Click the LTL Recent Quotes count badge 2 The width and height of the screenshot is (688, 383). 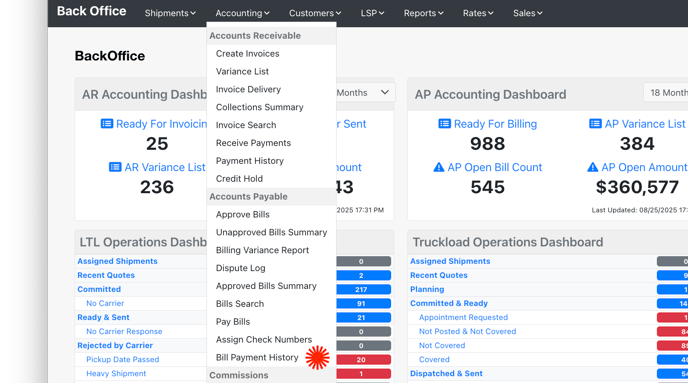click(363, 276)
